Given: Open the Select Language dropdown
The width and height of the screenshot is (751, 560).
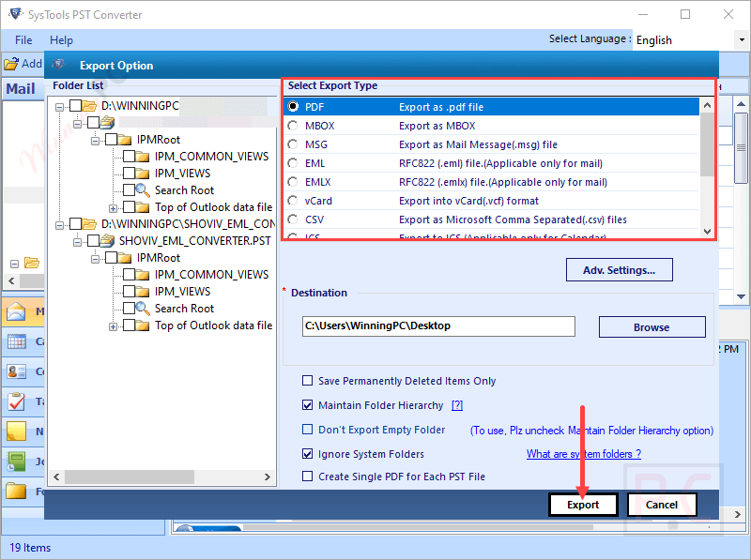Looking at the screenshot, I should point(742,39).
